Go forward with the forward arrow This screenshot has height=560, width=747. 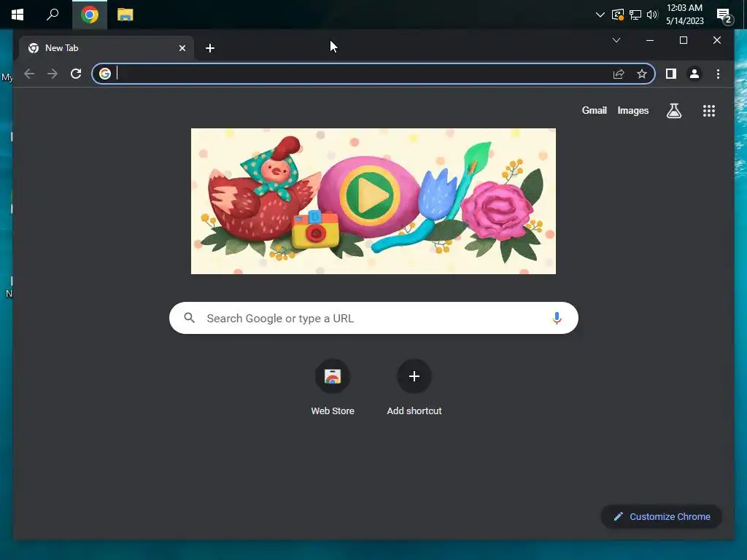(53, 74)
